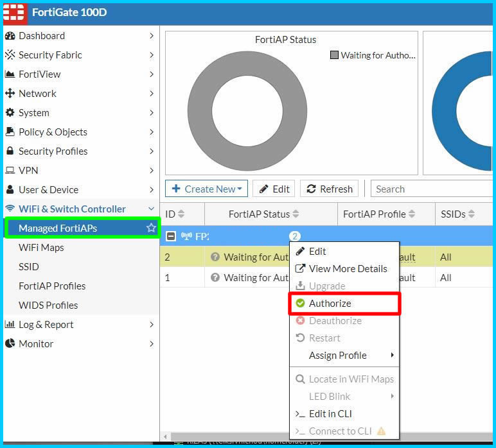Click the Refresh button
The height and width of the screenshot is (448, 496).
(x=330, y=189)
